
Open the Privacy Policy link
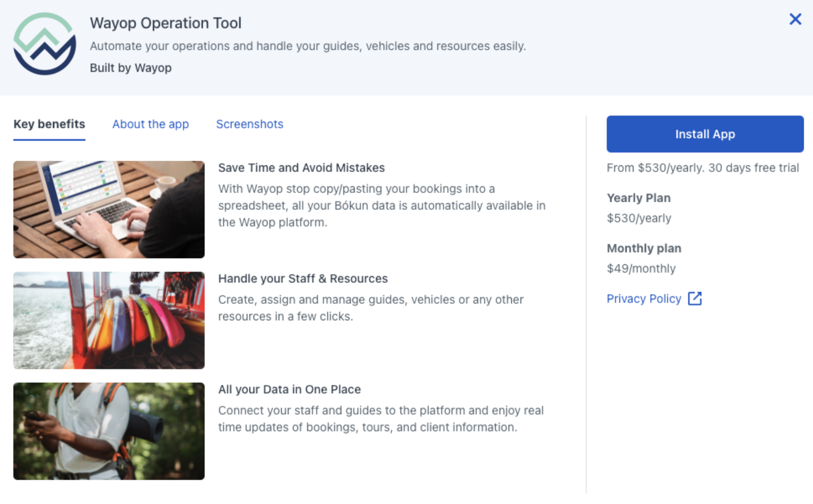644,299
